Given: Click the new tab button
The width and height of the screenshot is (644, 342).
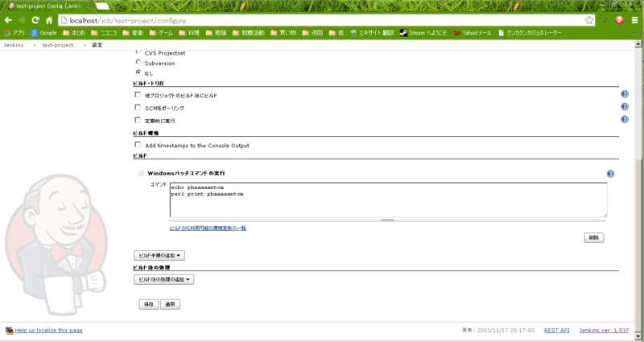Looking at the screenshot, I should coord(102,6).
